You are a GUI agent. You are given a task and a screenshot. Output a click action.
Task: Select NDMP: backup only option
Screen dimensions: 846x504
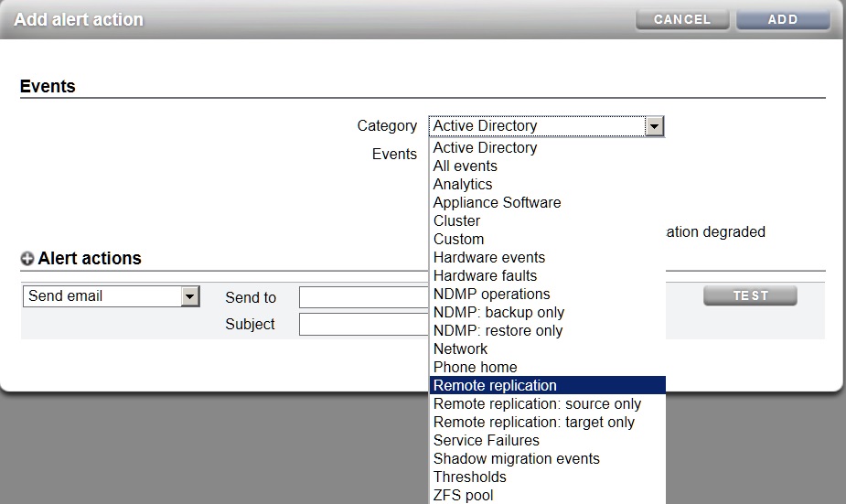point(548,313)
